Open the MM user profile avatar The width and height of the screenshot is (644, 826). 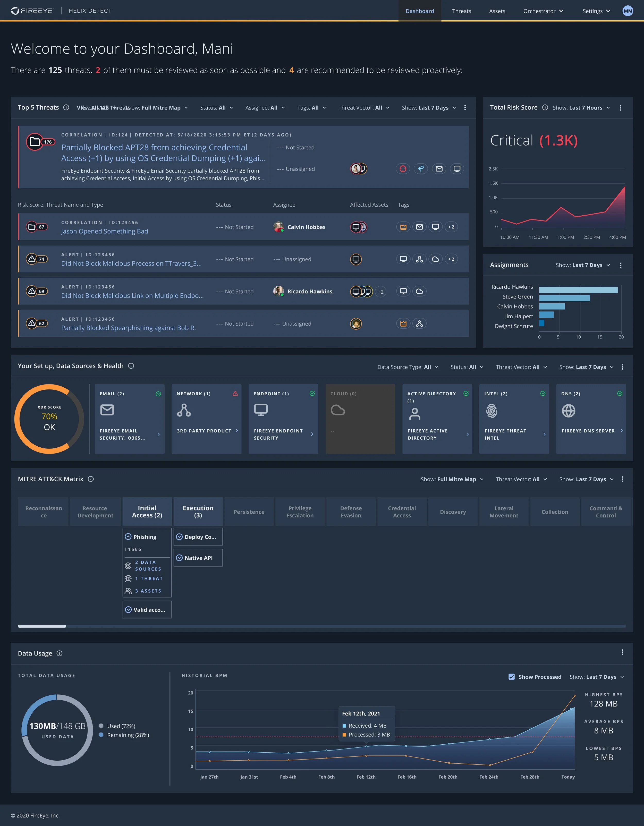[627, 11]
